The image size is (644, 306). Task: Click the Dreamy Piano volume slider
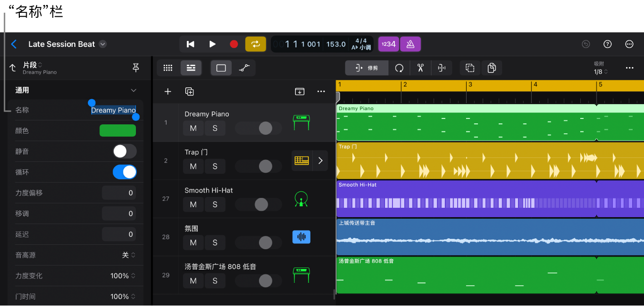258,128
